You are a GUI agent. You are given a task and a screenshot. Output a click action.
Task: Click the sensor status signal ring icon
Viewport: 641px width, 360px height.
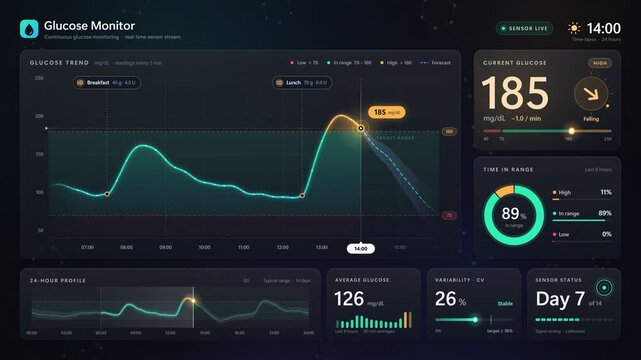[604, 288]
